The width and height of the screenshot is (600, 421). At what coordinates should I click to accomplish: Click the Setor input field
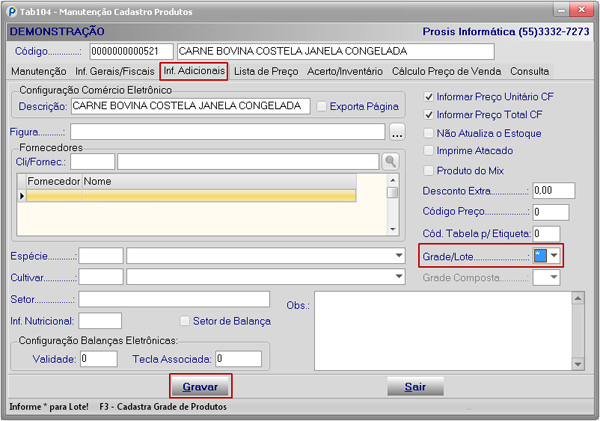174,299
